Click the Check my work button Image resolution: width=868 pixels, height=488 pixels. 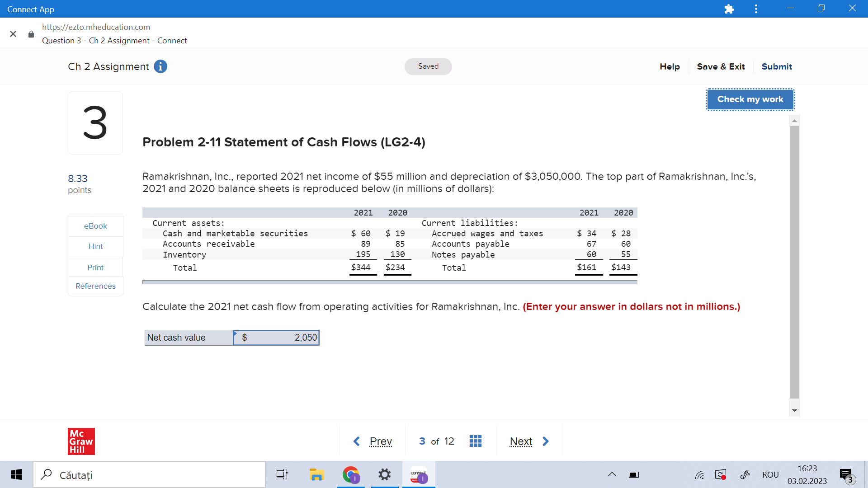pos(750,99)
